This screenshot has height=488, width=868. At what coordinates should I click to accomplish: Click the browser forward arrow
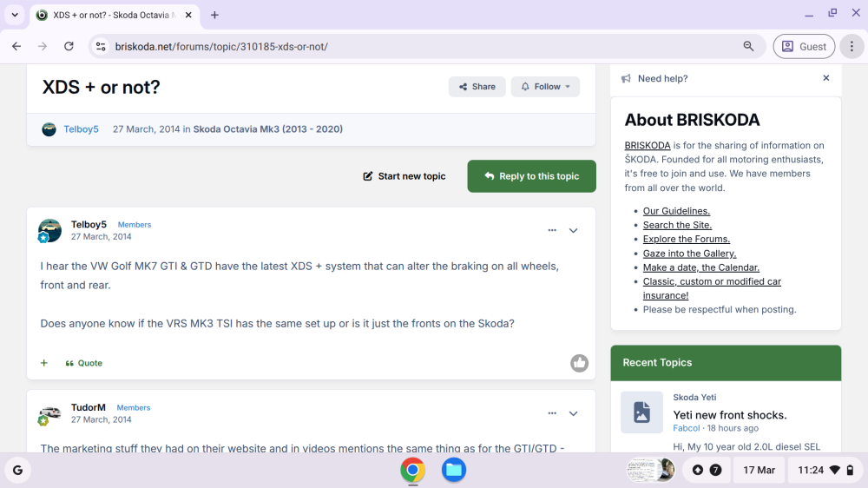coord(43,47)
